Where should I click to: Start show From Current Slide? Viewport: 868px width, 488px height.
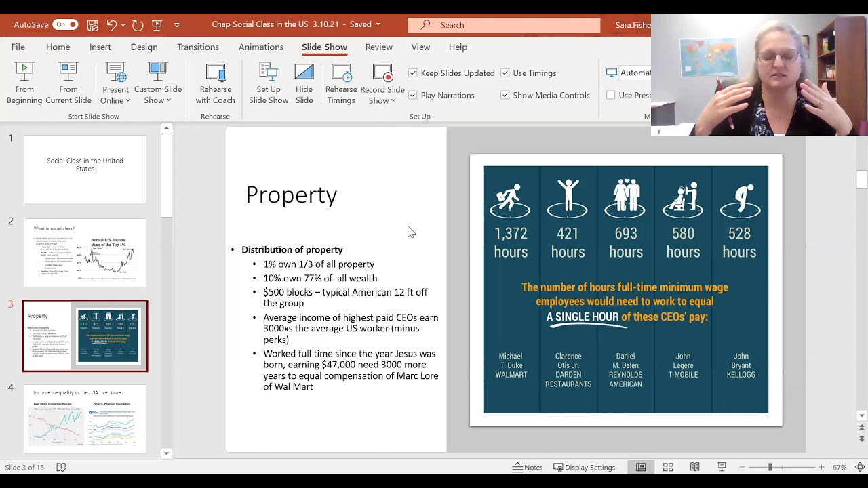[x=68, y=83]
